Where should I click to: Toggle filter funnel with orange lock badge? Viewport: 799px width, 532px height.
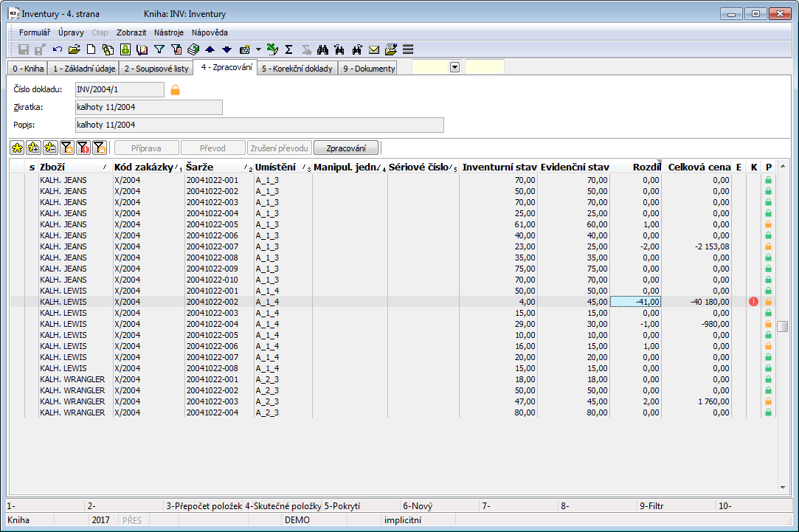pyautogui.click(x=100, y=148)
